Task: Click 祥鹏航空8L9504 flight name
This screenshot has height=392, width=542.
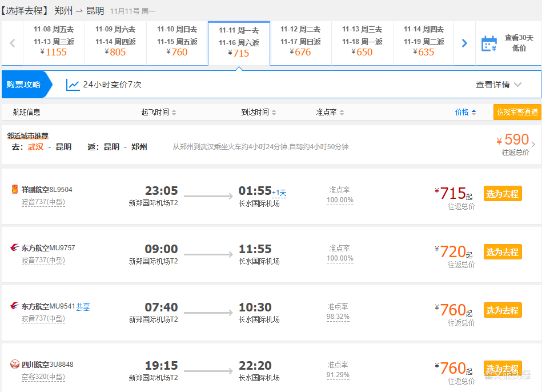Action: pos(47,190)
